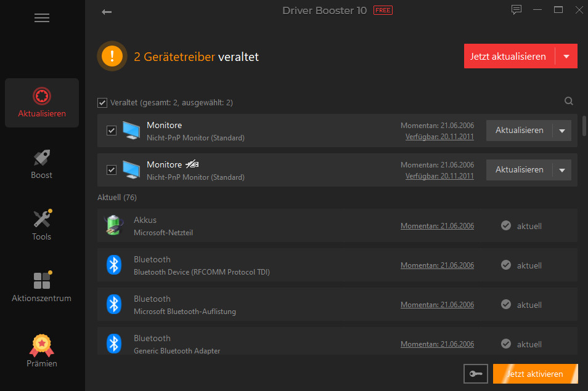The width and height of the screenshot is (588, 391).
Task: Open the feedback message icon
Action: point(516,10)
